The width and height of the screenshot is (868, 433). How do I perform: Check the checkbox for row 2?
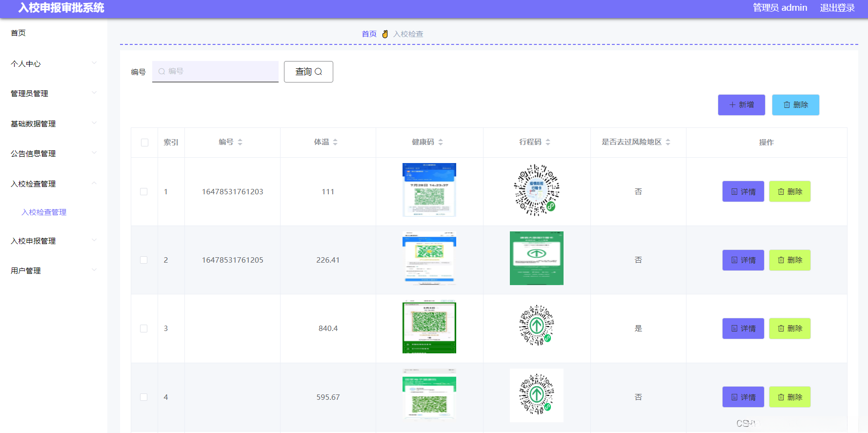pyautogui.click(x=143, y=260)
